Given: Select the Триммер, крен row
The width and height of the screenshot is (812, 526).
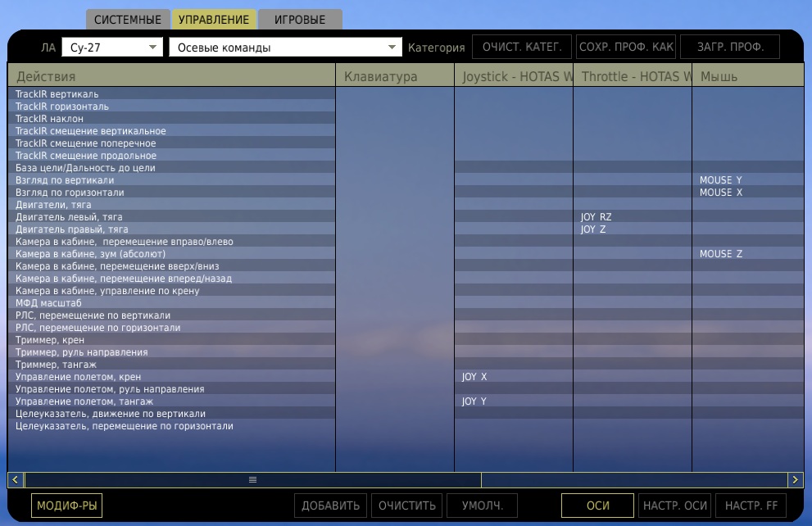Looking at the screenshot, I should (x=171, y=340).
